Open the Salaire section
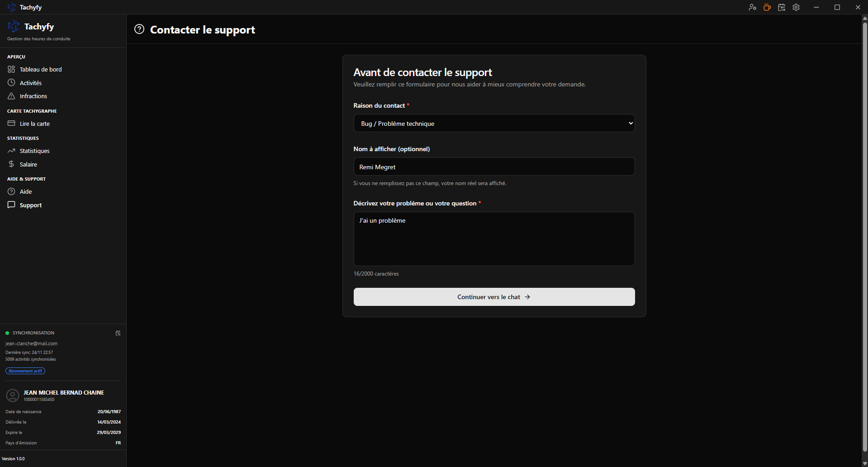This screenshot has width=868, height=467. pos(28,164)
